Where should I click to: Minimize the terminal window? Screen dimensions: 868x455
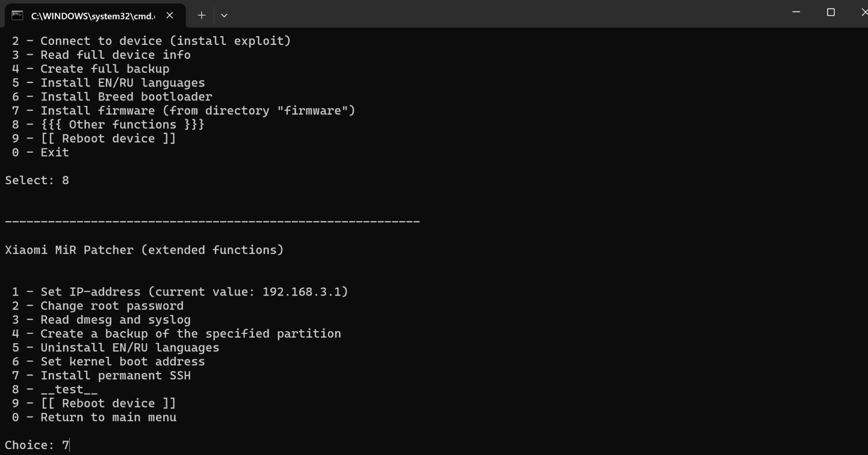796,12
